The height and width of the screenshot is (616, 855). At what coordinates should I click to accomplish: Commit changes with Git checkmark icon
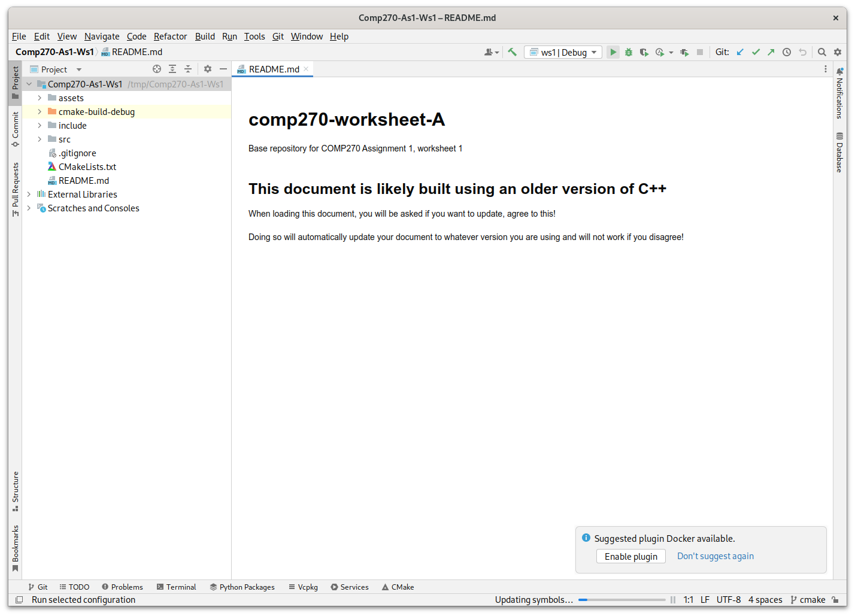[x=756, y=52]
